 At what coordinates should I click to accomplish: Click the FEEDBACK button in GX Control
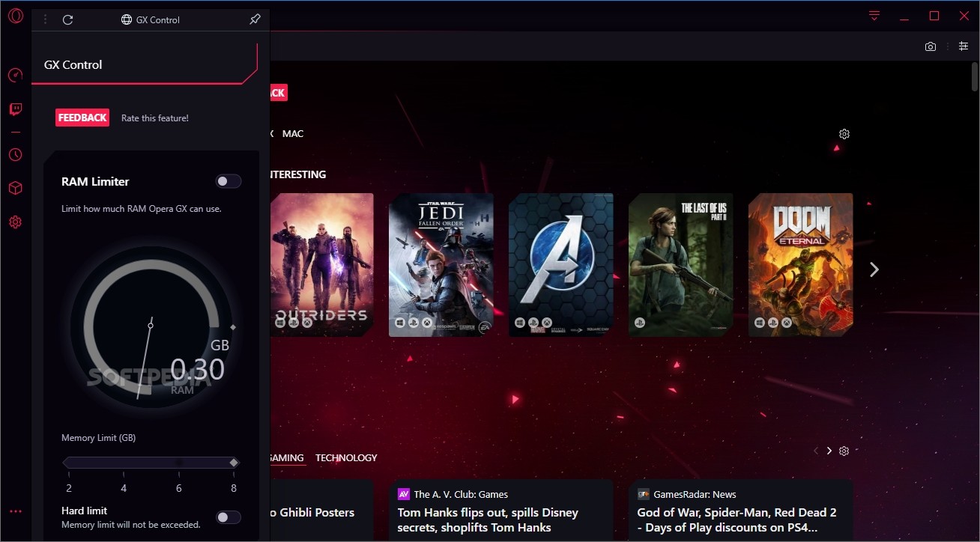[82, 118]
